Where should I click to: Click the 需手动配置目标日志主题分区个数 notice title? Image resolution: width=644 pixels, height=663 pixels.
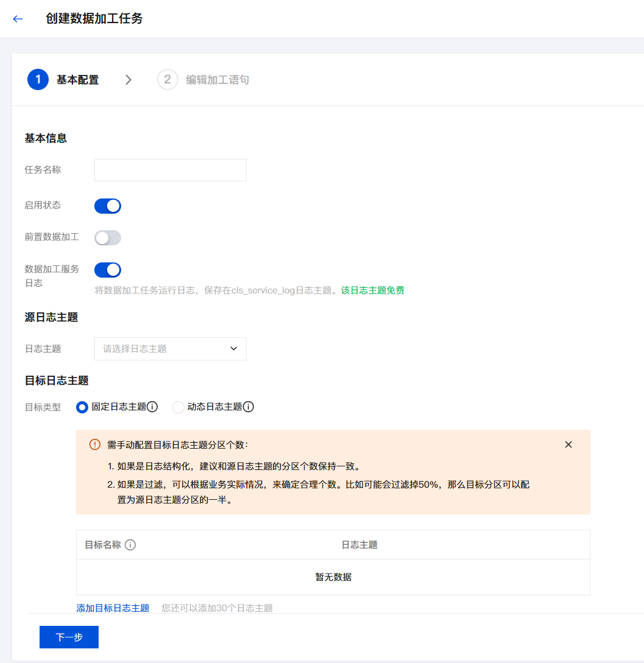tap(178, 445)
